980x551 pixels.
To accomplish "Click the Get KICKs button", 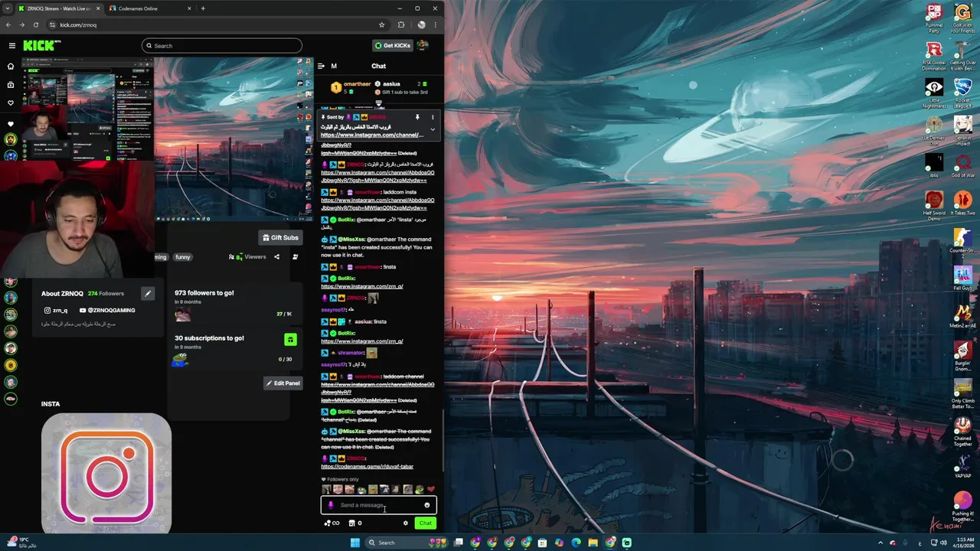I will [x=393, y=46].
